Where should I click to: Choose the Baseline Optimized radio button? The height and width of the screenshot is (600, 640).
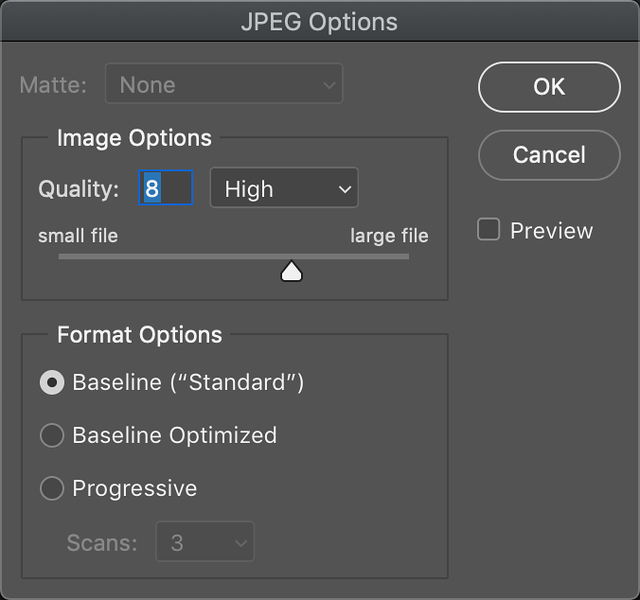(52, 435)
